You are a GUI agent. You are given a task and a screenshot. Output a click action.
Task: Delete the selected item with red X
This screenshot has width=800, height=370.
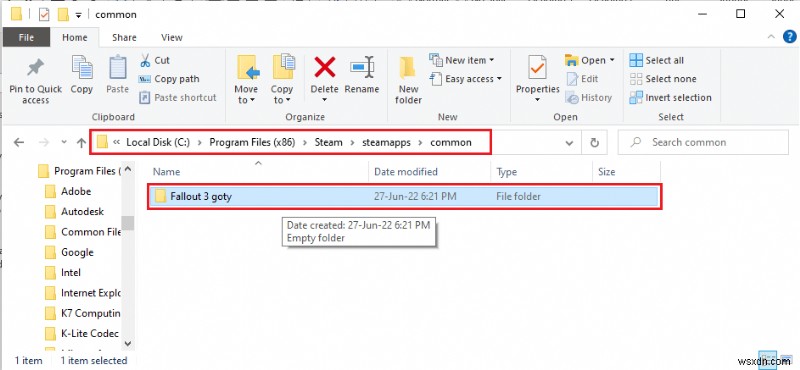324,67
